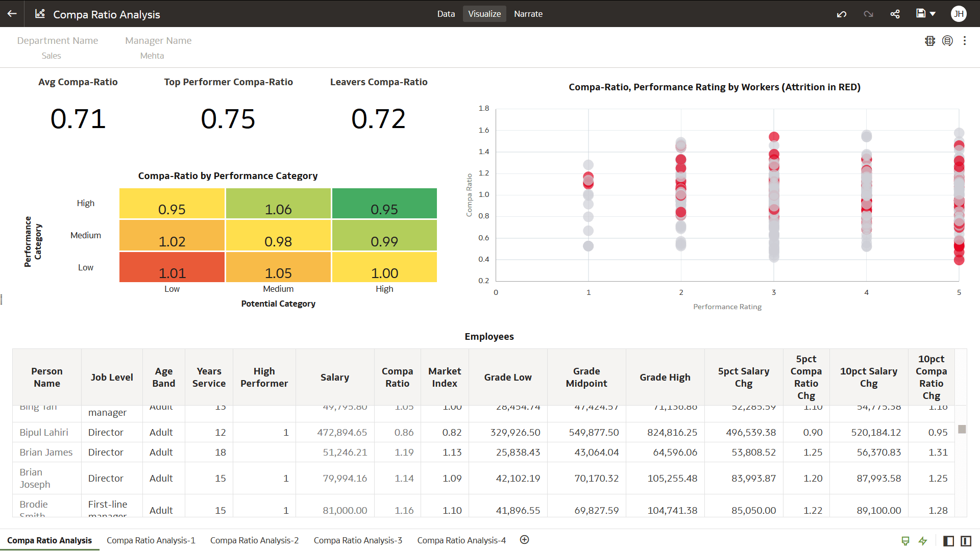
Task: Click the red Low-Low heatmap cell
Action: pos(172,267)
